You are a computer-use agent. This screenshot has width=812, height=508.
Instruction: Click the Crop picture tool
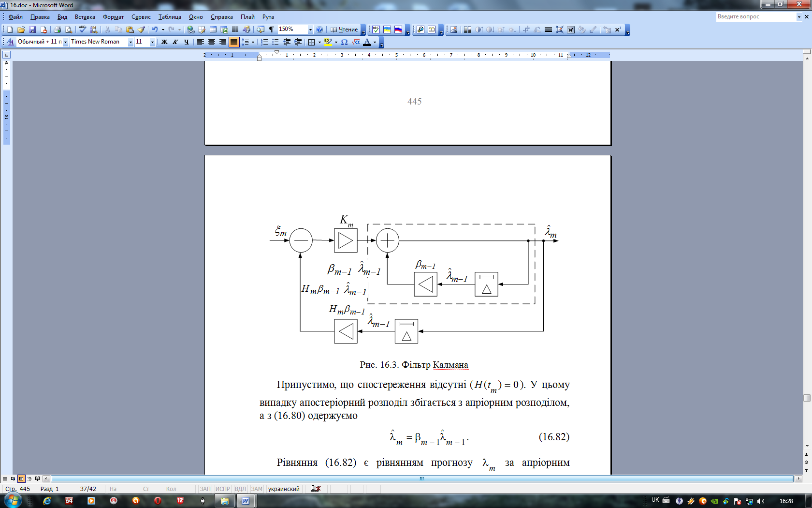(x=526, y=30)
